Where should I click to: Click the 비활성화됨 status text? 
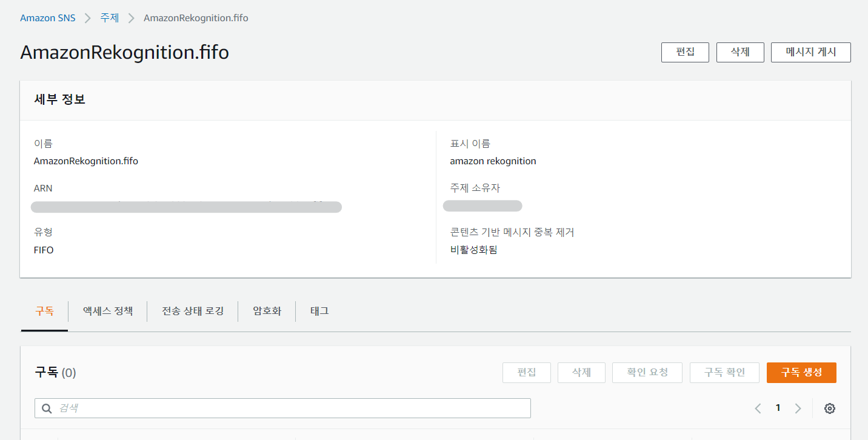tap(473, 250)
